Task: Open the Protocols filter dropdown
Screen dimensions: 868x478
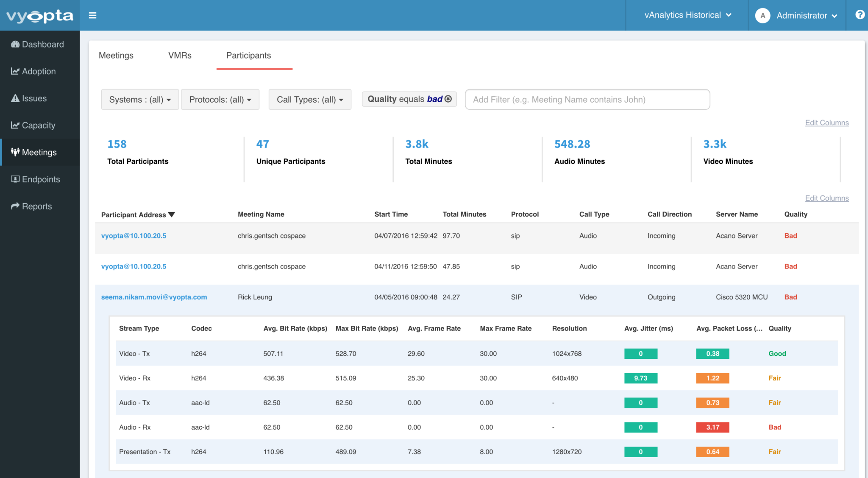Action: 220,99
